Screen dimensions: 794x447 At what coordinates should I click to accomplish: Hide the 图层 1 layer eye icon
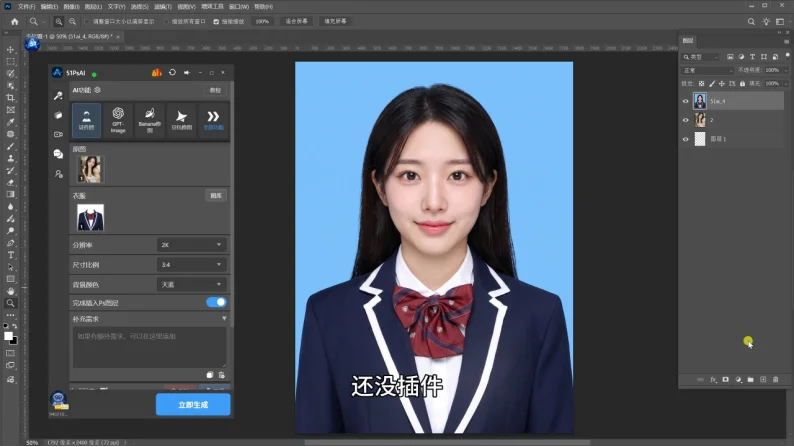coord(686,139)
